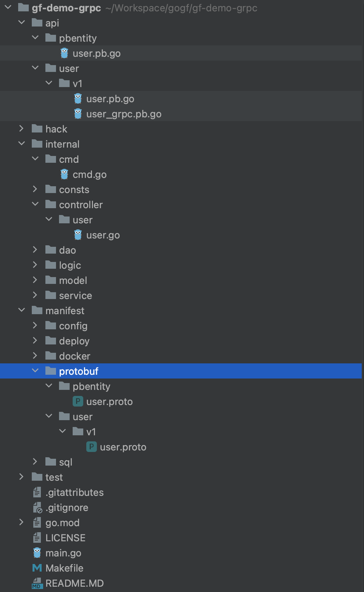Click the .gitattributes file icon
This screenshot has height=592, width=364.
tap(37, 492)
